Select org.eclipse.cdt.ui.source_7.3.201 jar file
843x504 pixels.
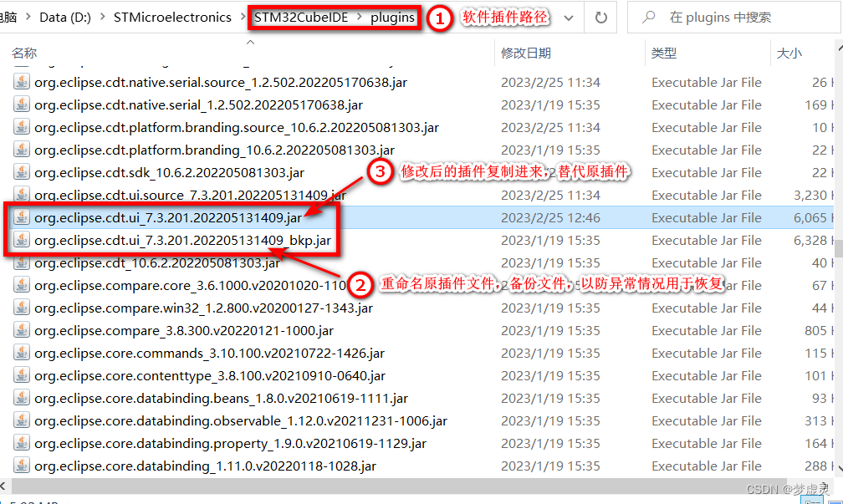pyautogui.click(x=190, y=195)
